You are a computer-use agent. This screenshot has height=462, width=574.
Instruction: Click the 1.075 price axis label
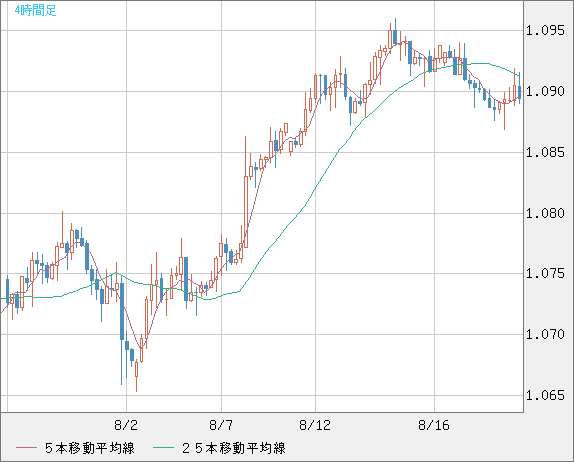point(545,273)
